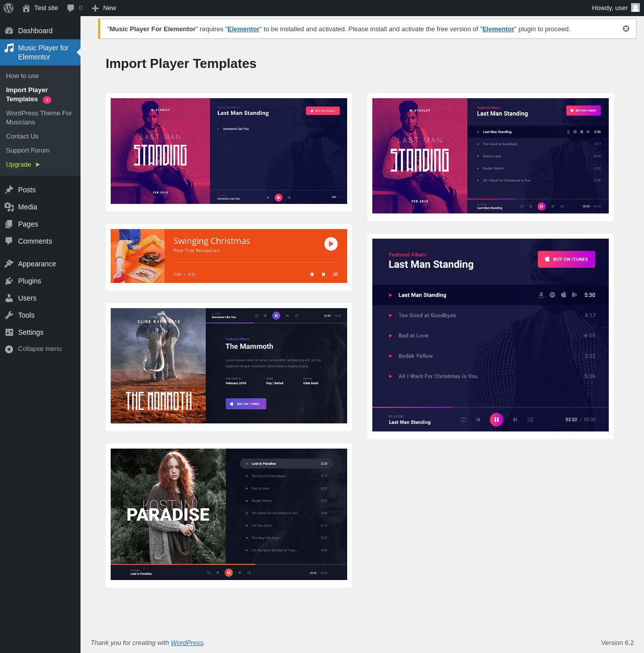Click the user avatar icon
Viewport: 644px width, 653px height.
tap(635, 8)
